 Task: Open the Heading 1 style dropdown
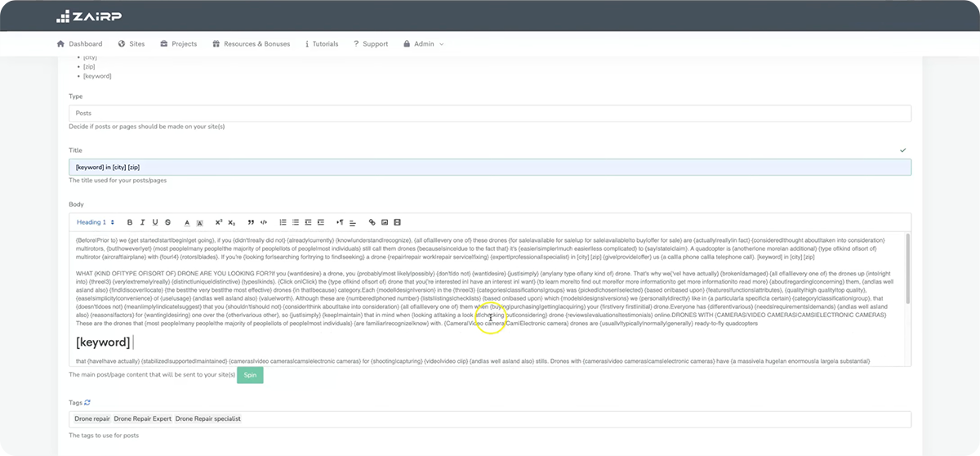[x=96, y=222]
